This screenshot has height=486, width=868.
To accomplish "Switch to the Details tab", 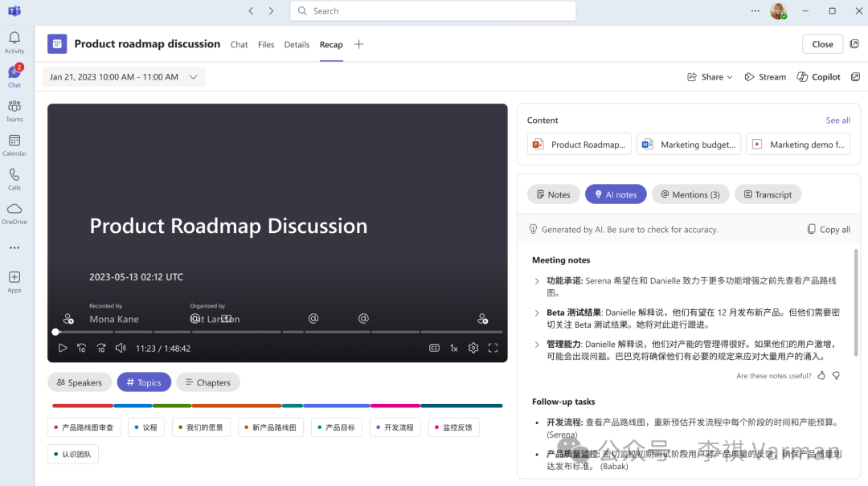I will [x=297, y=44].
